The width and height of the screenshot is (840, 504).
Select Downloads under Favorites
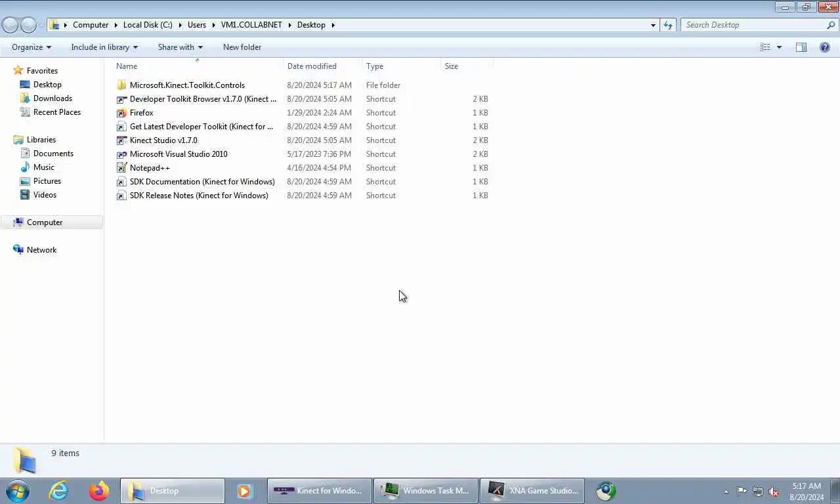(52, 98)
